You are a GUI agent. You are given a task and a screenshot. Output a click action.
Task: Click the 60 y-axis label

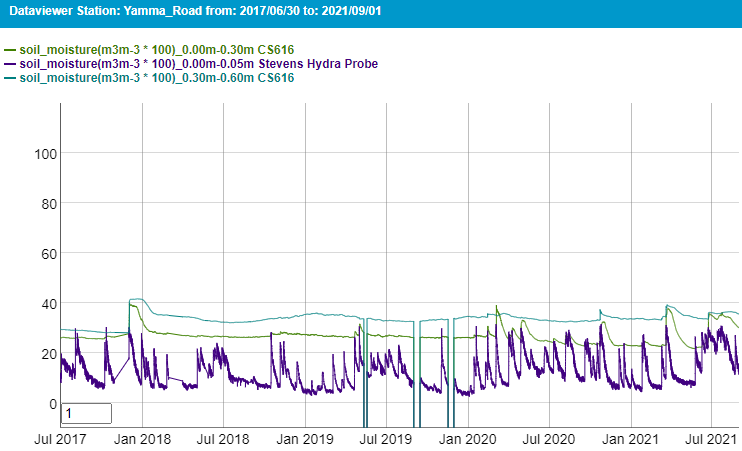tap(49, 254)
